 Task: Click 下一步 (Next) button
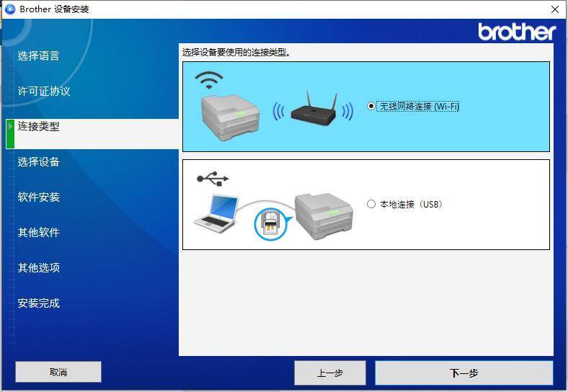(464, 373)
